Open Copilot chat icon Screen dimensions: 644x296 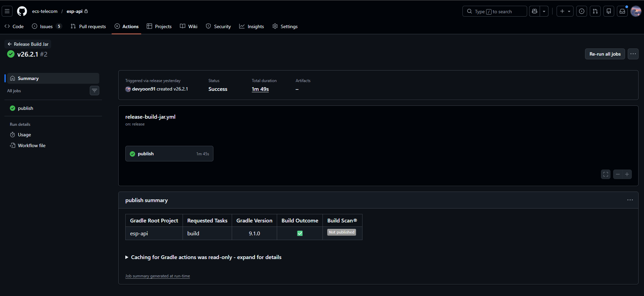pyautogui.click(x=535, y=11)
